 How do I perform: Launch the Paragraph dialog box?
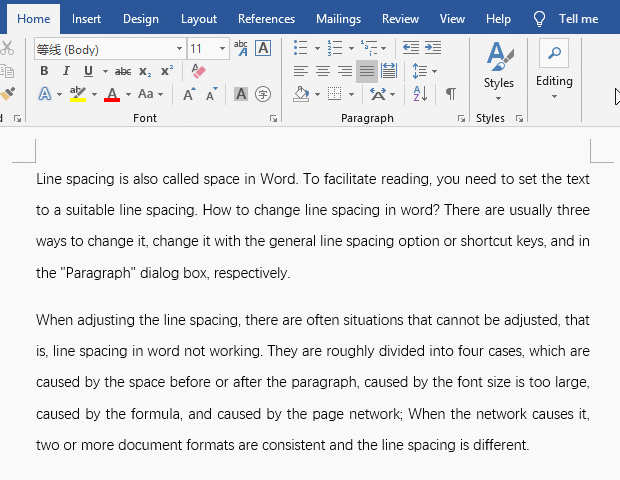461,118
